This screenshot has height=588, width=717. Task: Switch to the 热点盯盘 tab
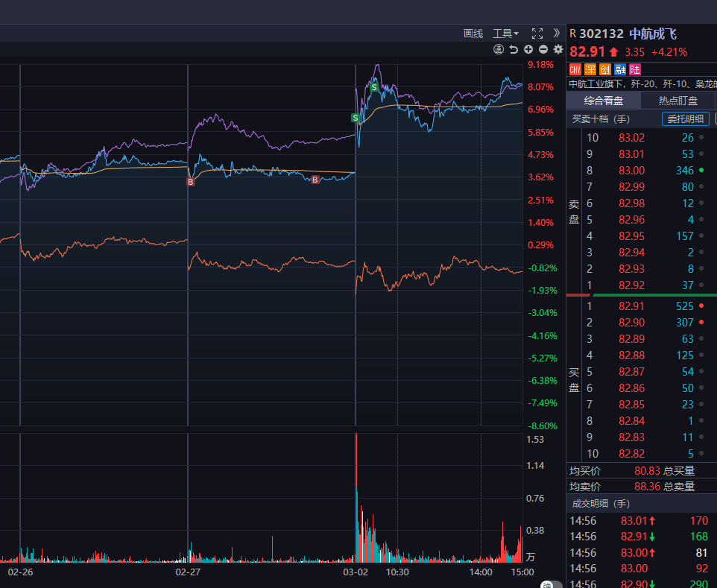(678, 101)
